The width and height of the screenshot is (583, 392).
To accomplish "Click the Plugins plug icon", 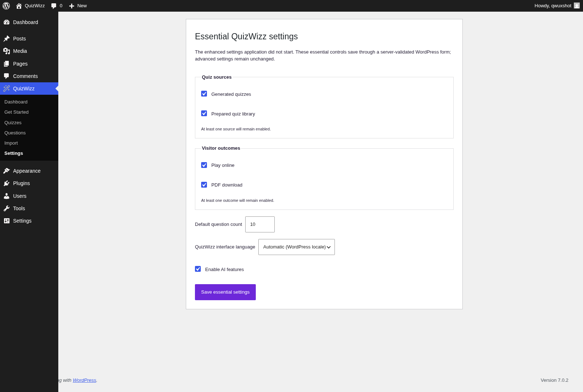I will click(x=7, y=183).
